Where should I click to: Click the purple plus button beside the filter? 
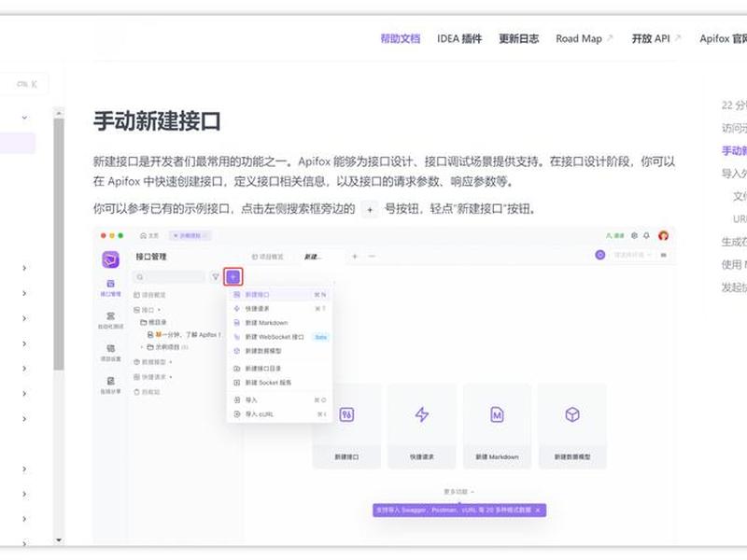point(233,276)
